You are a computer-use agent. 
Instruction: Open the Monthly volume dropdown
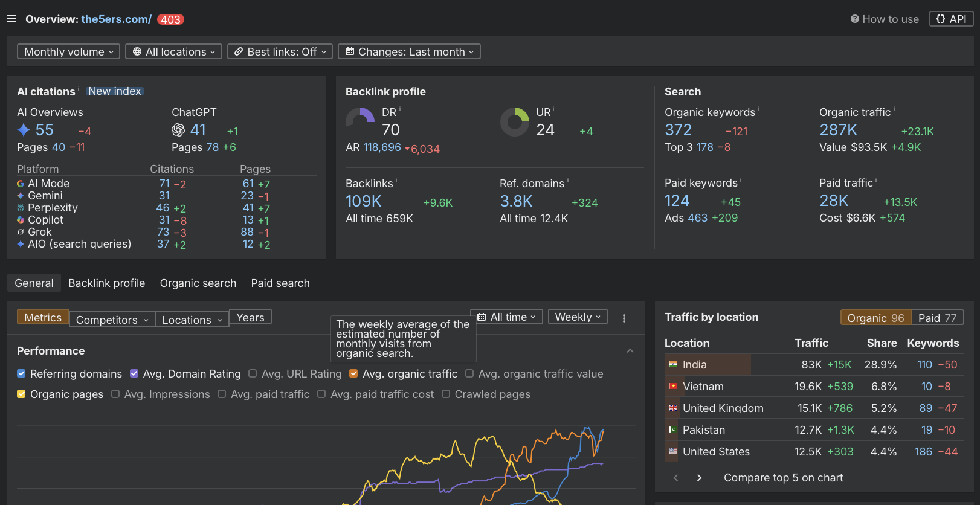68,52
